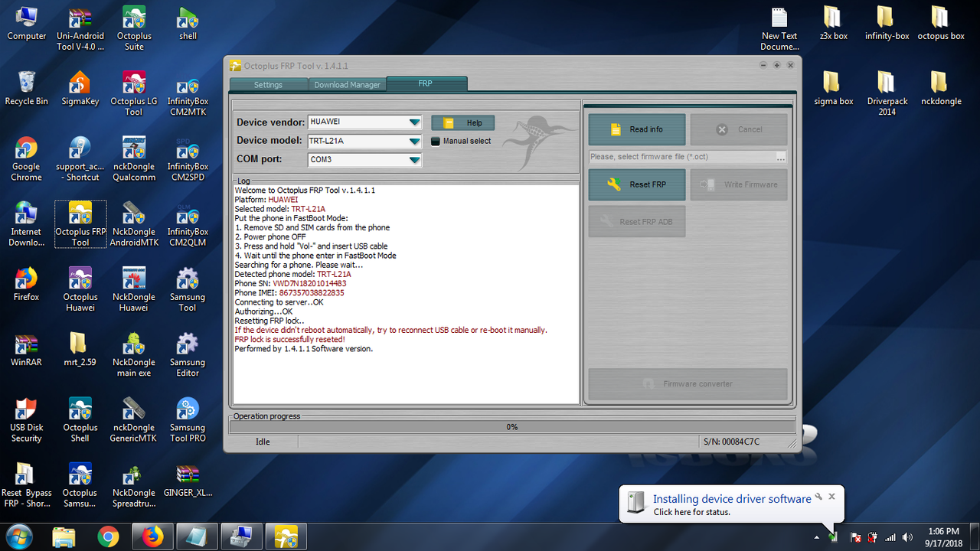
Task: Select InfinityBox CM2QLM desktop icon
Action: click(x=188, y=224)
